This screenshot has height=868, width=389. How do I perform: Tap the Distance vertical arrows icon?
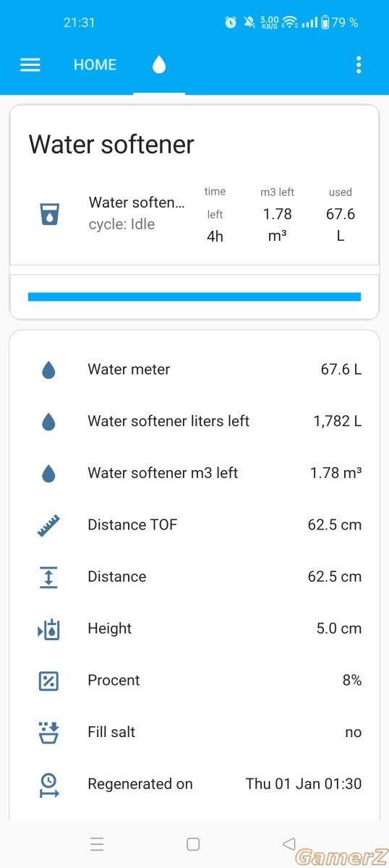(x=48, y=576)
